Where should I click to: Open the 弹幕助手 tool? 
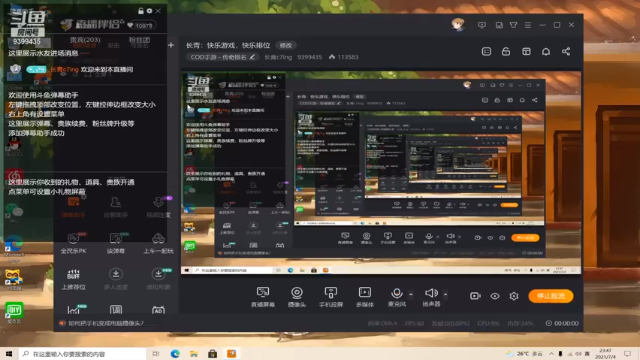73,207
